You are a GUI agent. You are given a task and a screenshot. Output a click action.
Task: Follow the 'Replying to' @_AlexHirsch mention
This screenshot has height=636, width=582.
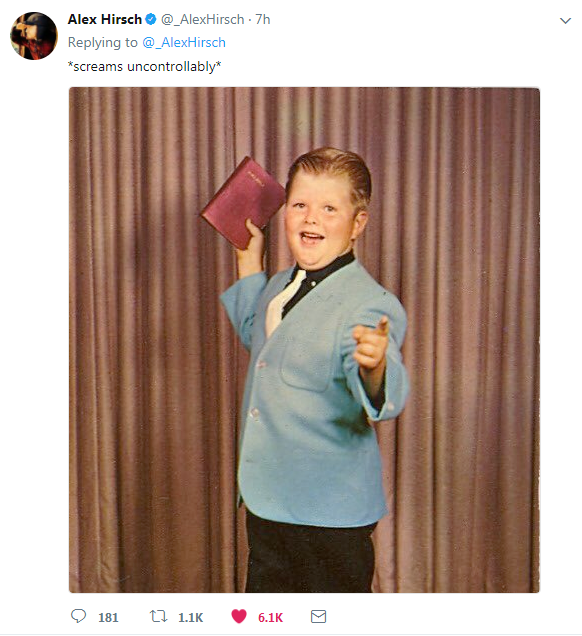pyautogui.click(x=184, y=43)
